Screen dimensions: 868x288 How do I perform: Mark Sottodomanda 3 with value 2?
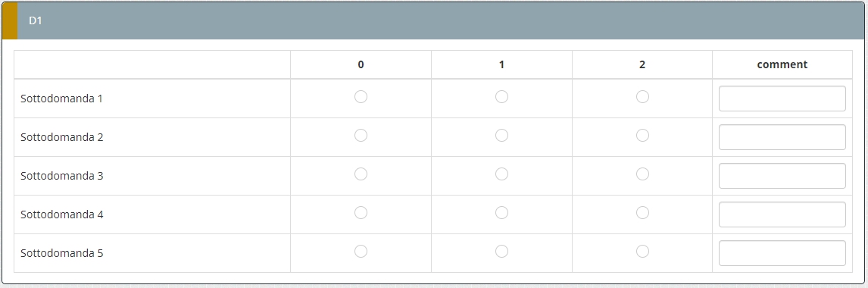pos(642,174)
